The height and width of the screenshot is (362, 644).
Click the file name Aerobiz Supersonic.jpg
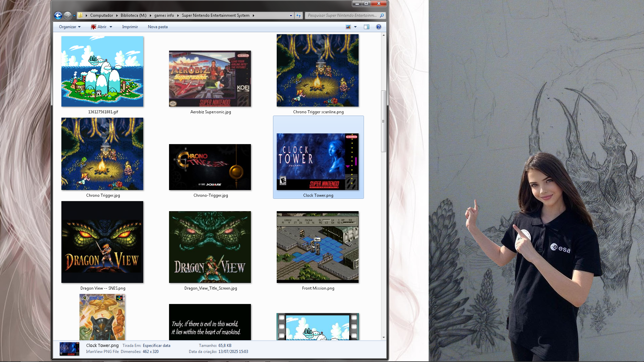211,112
